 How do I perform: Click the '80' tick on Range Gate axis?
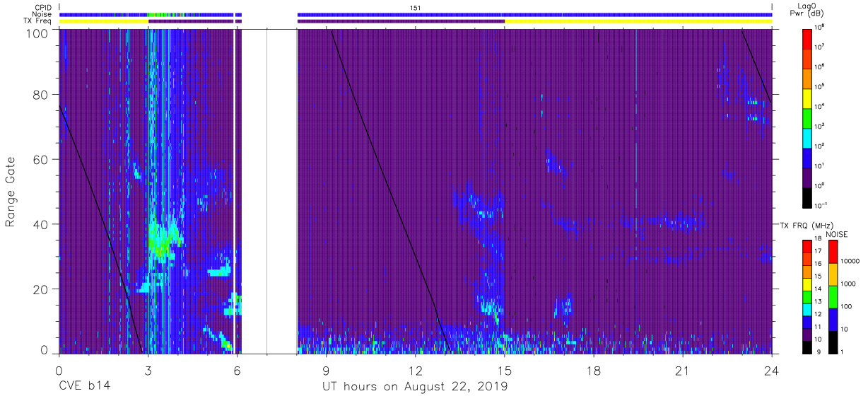click(x=42, y=94)
